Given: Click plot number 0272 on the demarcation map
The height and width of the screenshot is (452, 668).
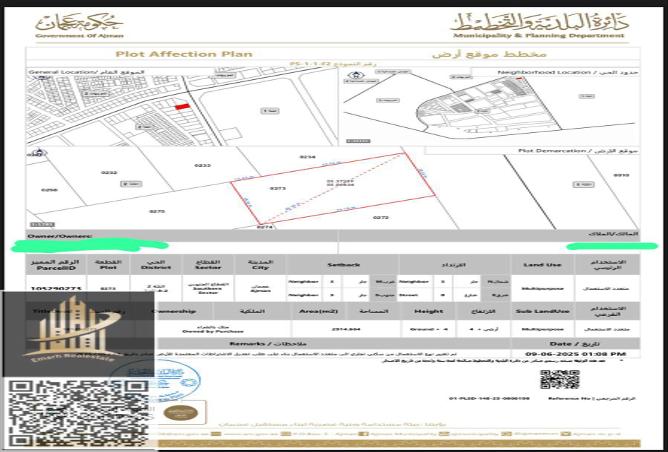Looking at the screenshot, I should 381,217.
